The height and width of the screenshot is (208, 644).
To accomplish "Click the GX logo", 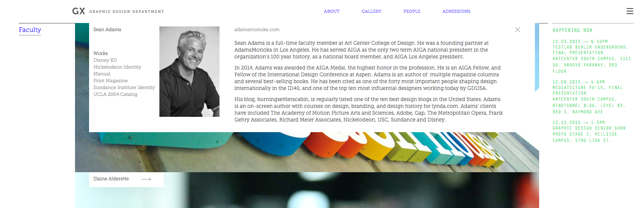I will (x=79, y=12).
